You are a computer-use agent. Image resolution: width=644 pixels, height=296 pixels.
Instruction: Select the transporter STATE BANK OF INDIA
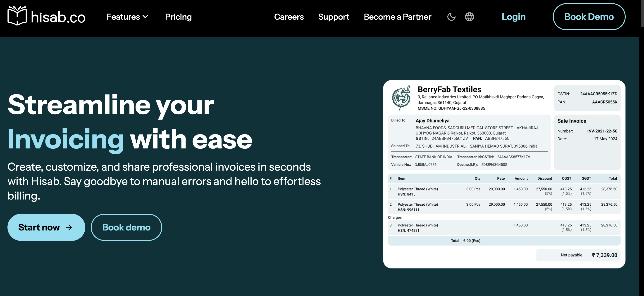434,157
